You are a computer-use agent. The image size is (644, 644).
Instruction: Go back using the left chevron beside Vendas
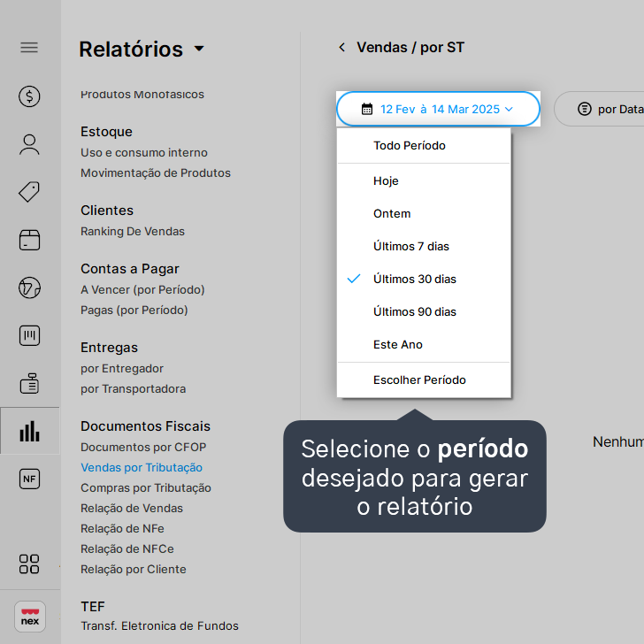[x=341, y=47]
